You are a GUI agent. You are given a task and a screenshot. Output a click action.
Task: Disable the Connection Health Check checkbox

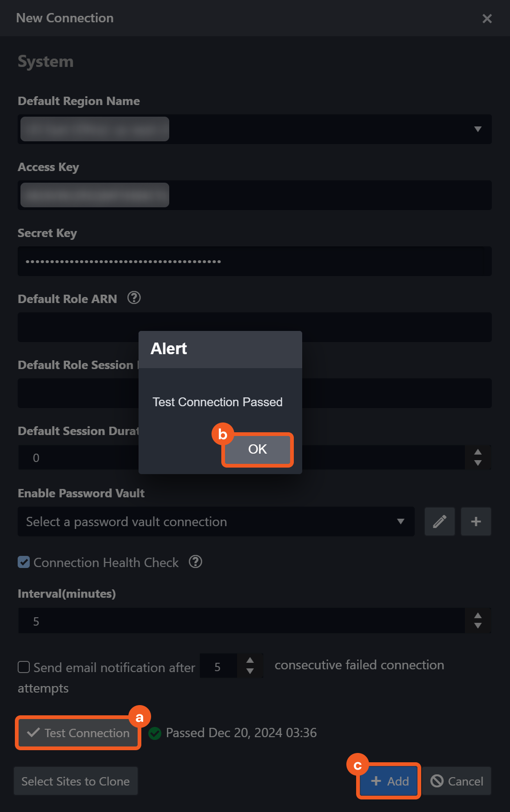(24, 562)
